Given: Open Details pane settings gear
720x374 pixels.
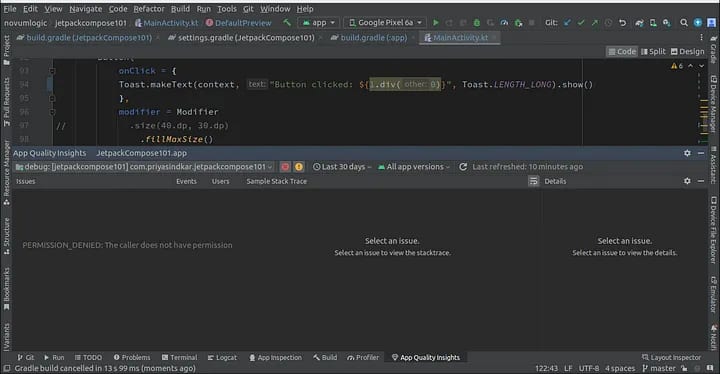Looking at the screenshot, I should (687, 181).
